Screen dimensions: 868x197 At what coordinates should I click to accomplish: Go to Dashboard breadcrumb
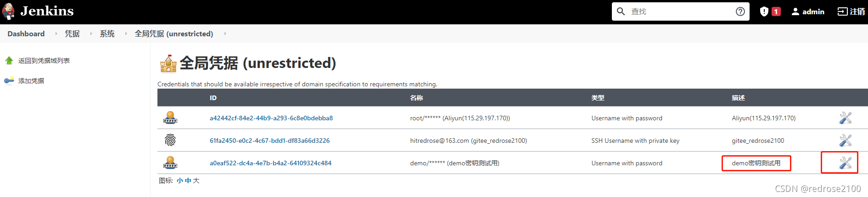tap(26, 34)
